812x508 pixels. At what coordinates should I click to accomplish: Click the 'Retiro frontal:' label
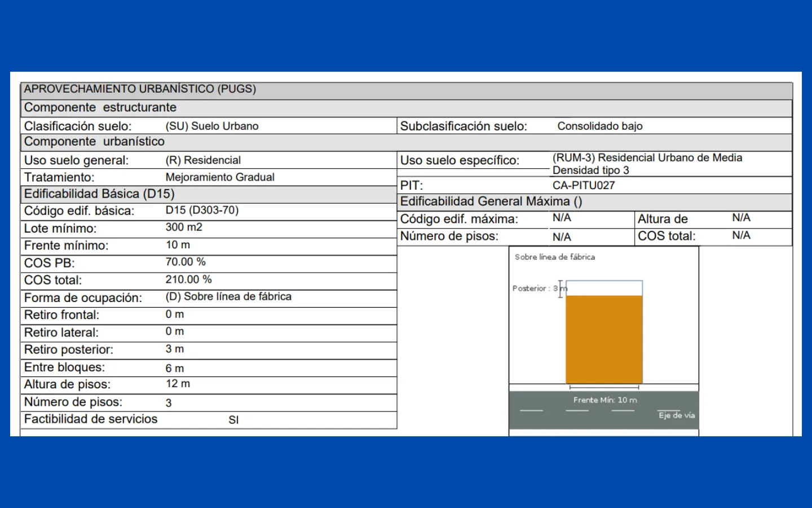pyautogui.click(x=61, y=315)
